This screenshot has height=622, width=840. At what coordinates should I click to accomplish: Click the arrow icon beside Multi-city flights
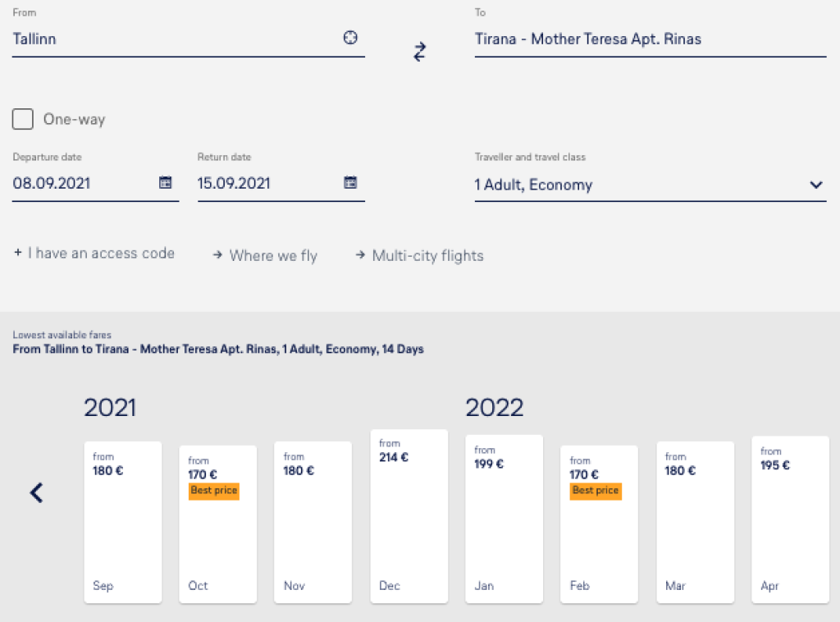click(360, 255)
